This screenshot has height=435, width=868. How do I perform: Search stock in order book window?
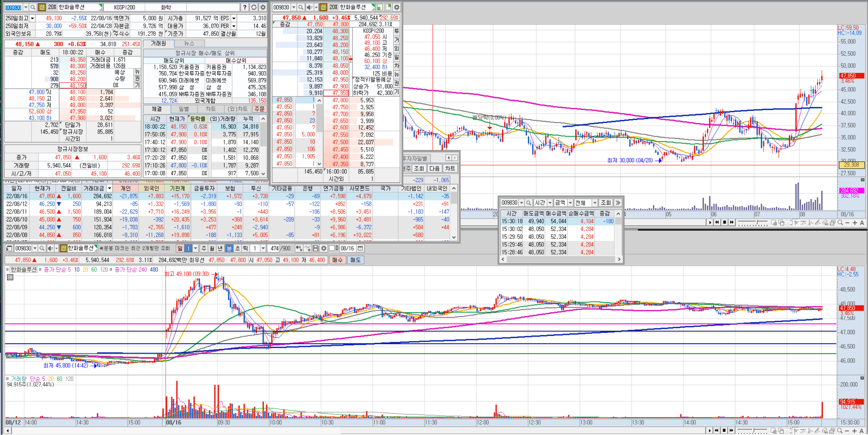(x=301, y=7)
